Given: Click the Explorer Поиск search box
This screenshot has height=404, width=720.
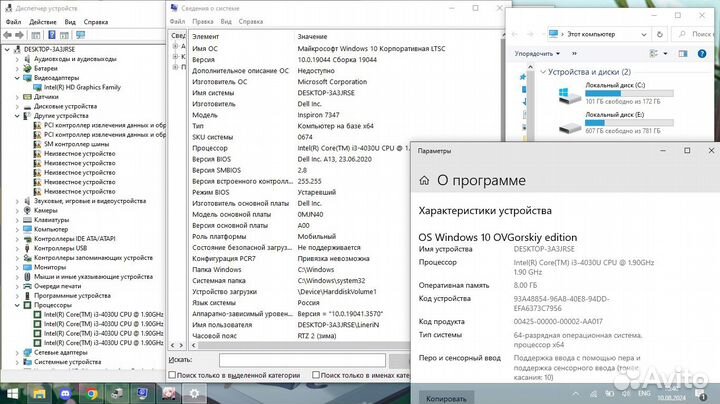Looking at the screenshot, I should (x=693, y=34).
